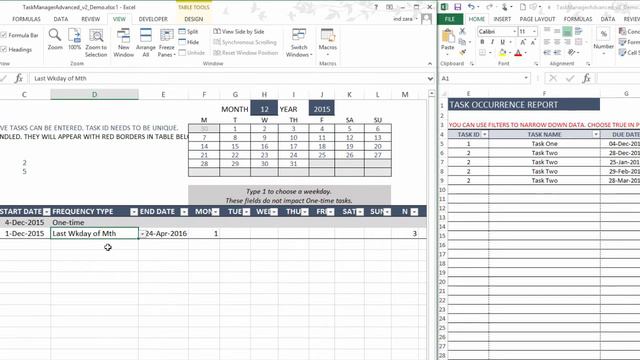Open TASK NAME filter dropdown in report

click(x=596, y=134)
